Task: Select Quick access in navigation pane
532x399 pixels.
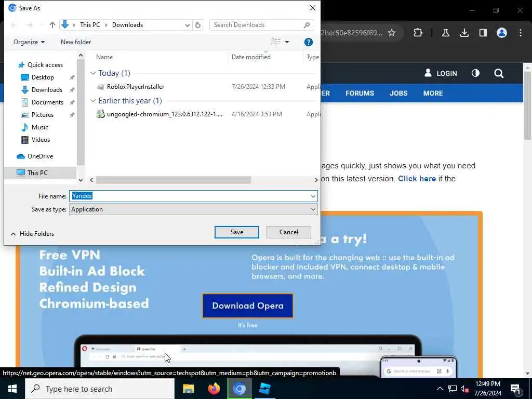Action: (x=40, y=65)
